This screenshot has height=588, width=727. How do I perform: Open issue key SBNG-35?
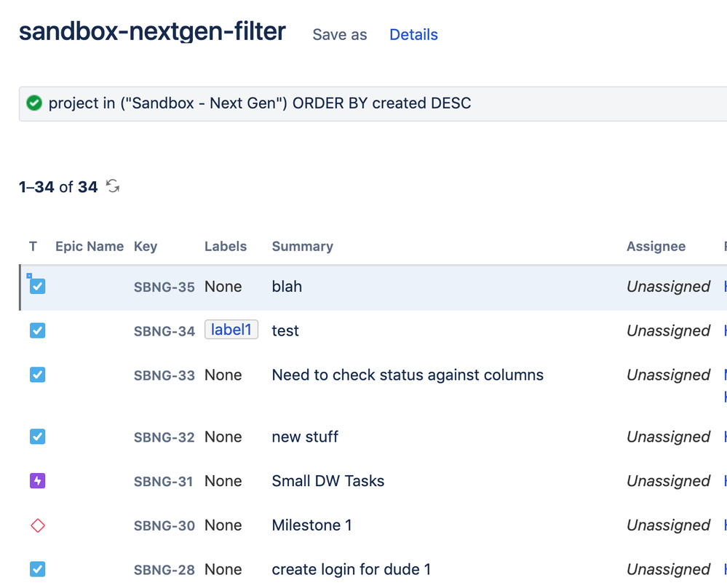coord(164,287)
